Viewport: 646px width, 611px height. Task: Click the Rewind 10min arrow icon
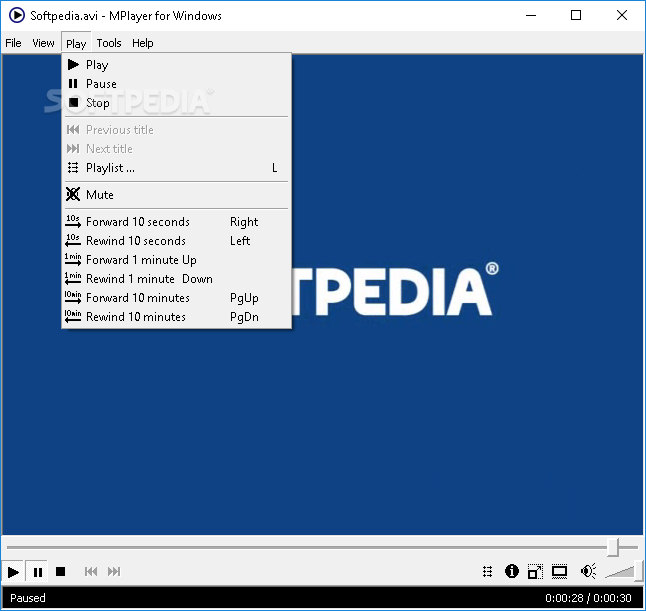click(x=73, y=316)
